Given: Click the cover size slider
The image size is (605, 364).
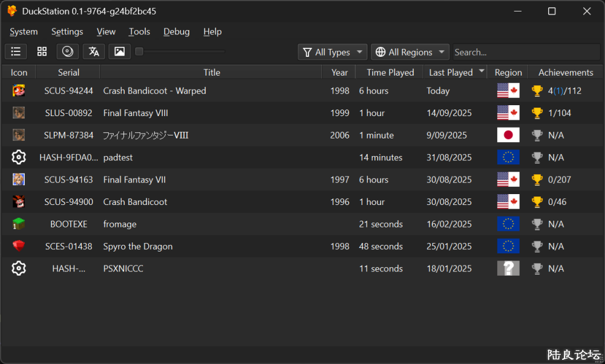Looking at the screenshot, I should pos(181,52).
